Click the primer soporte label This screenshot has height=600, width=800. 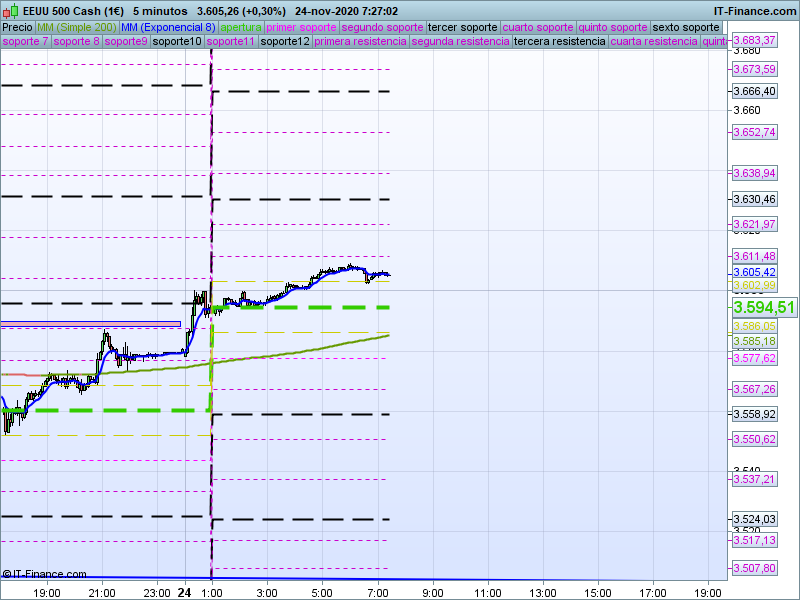[302, 27]
